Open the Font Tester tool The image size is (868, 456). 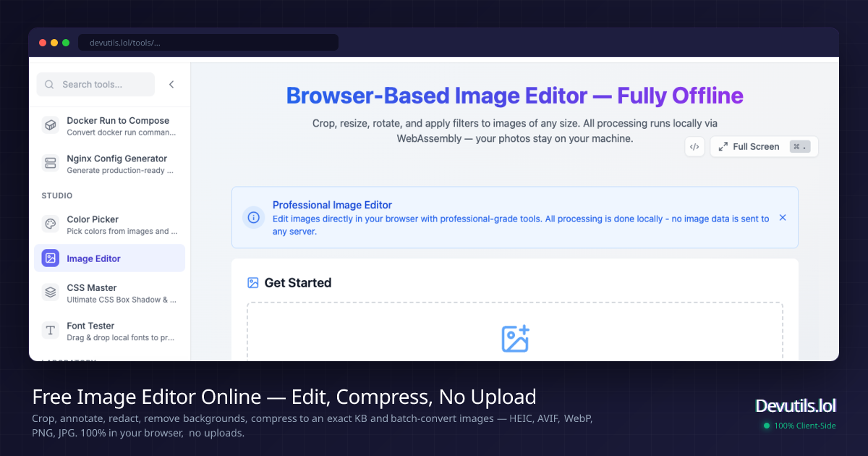tap(109, 332)
